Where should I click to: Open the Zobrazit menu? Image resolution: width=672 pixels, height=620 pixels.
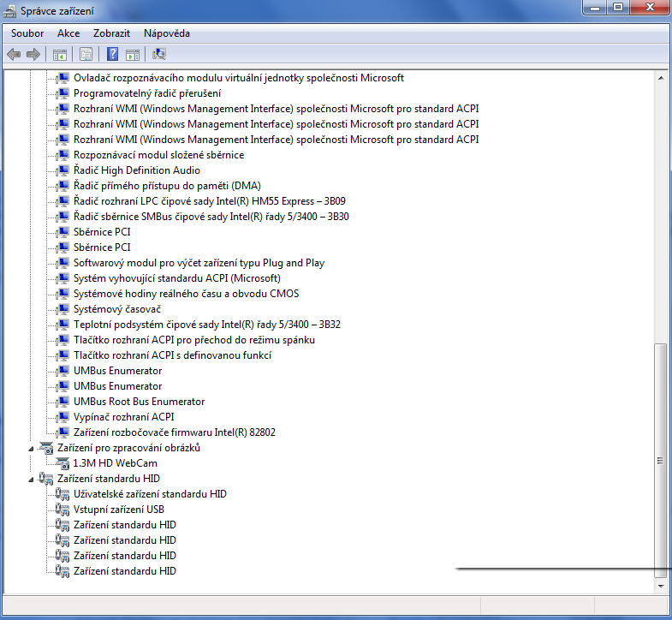click(111, 33)
